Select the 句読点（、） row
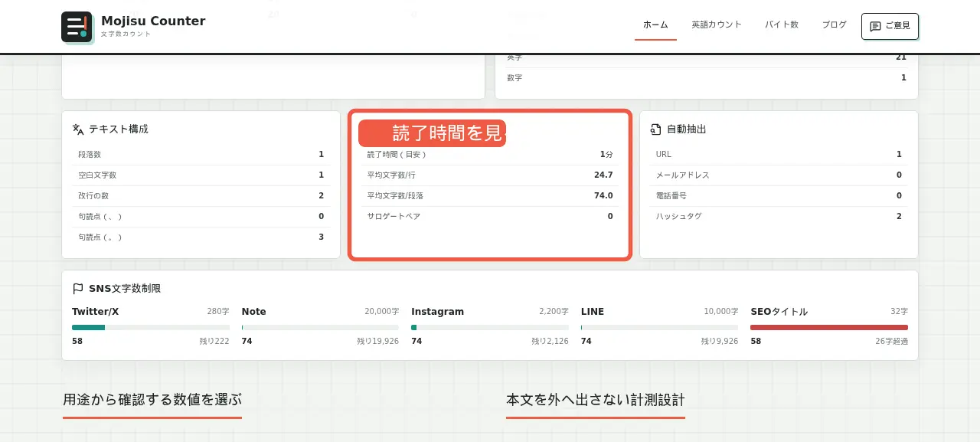Image resolution: width=980 pixels, height=442 pixels. [x=201, y=216]
